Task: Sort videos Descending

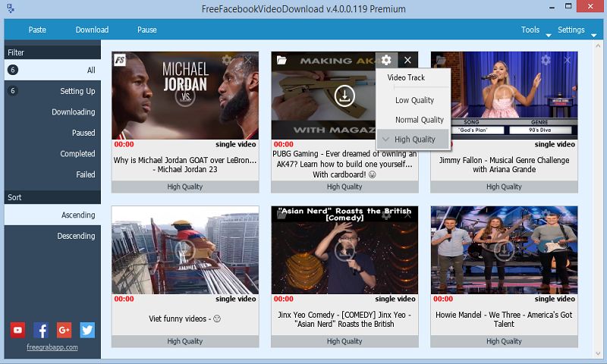Action: [52, 236]
